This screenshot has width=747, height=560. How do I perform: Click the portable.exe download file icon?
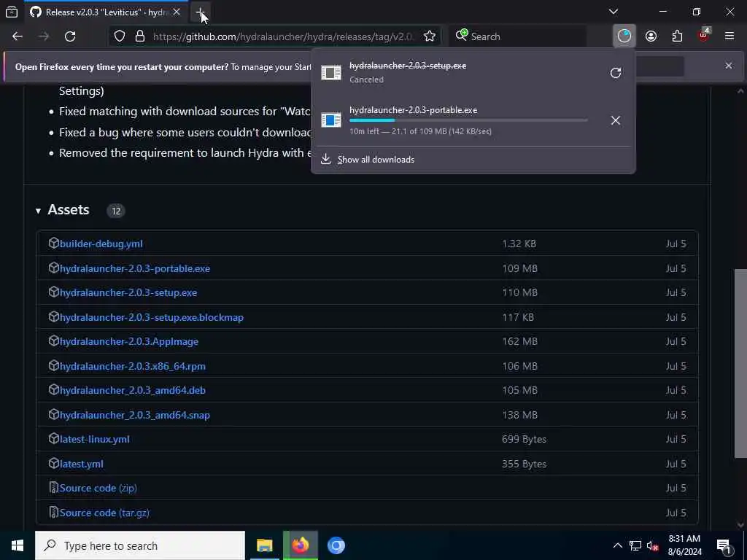pos(331,120)
